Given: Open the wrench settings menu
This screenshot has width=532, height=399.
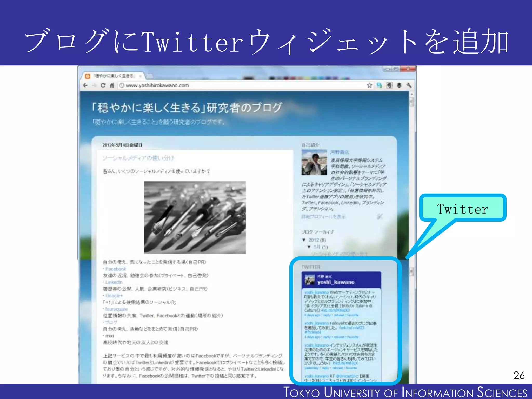Looking at the screenshot, I should coord(409,85).
